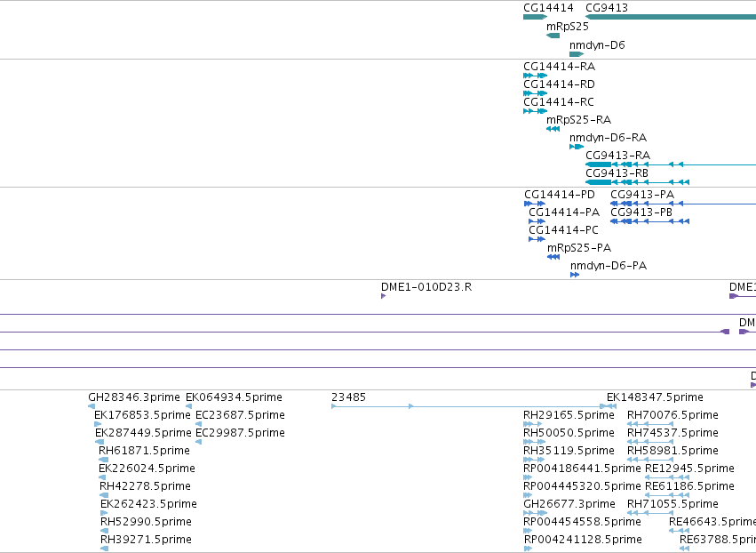The image size is (756, 553).
Task: Click the EK148347.5prime EST label
Action: pyautogui.click(x=655, y=397)
